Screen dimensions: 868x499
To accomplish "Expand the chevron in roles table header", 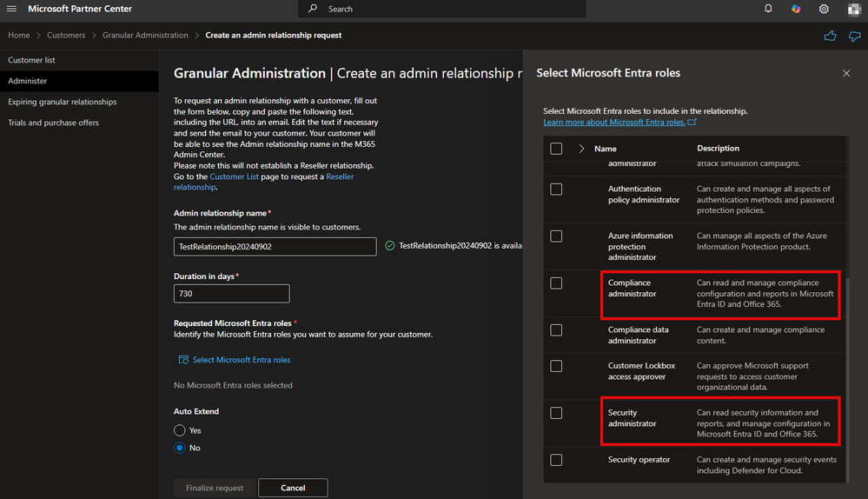I will (x=580, y=149).
